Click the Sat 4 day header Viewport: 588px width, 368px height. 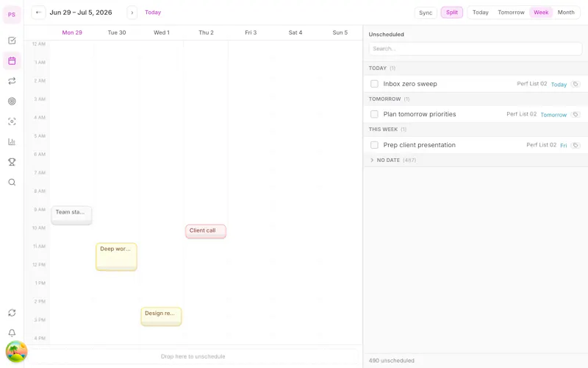(x=295, y=32)
